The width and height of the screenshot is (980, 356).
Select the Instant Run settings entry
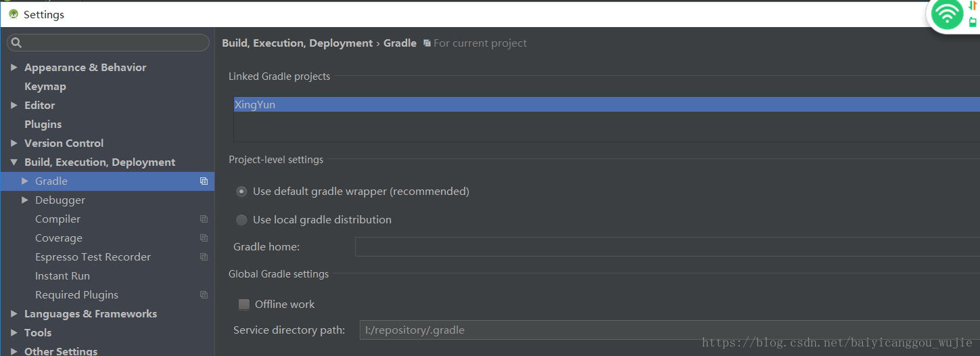click(62, 276)
